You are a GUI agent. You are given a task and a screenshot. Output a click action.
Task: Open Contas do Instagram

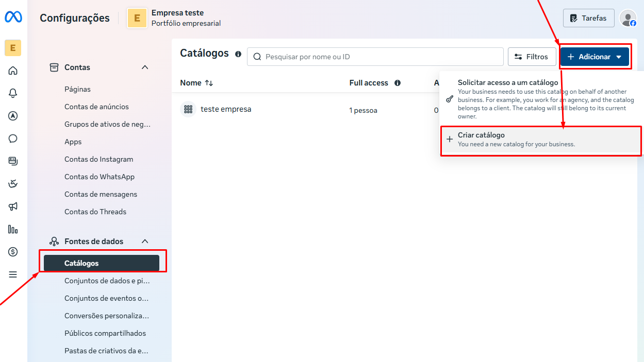[x=99, y=159]
